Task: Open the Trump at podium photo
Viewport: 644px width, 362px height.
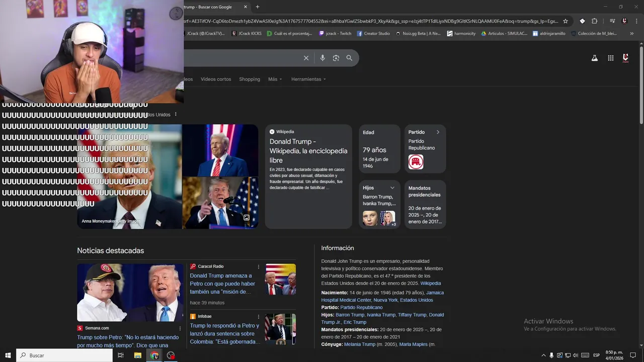Action: click(x=220, y=150)
